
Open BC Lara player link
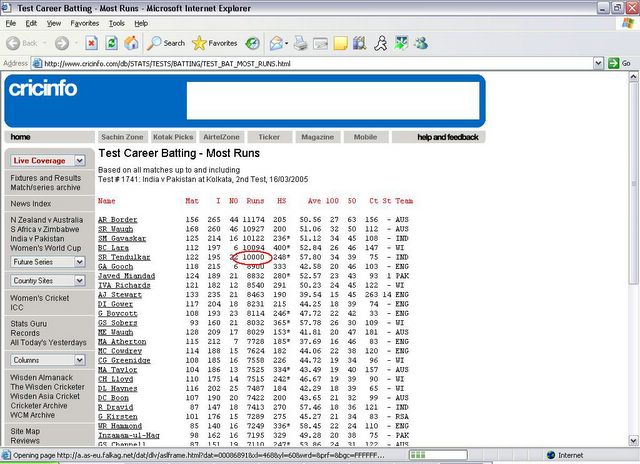click(x=113, y=248)
